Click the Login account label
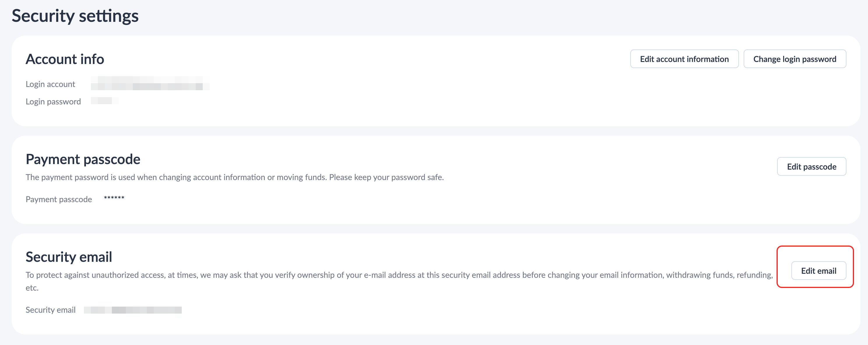This screenshot has height=345, width=868. pos(50,84)
